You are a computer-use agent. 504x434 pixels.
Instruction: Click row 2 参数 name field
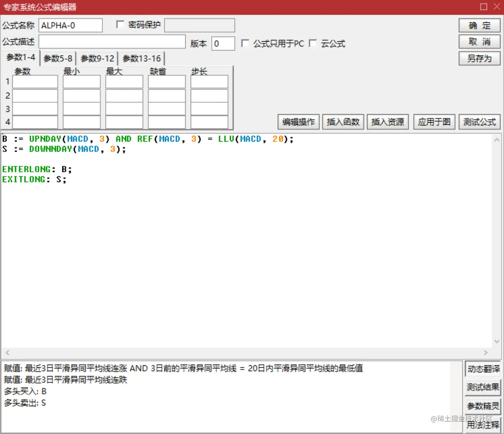click(x=35, y=96)
